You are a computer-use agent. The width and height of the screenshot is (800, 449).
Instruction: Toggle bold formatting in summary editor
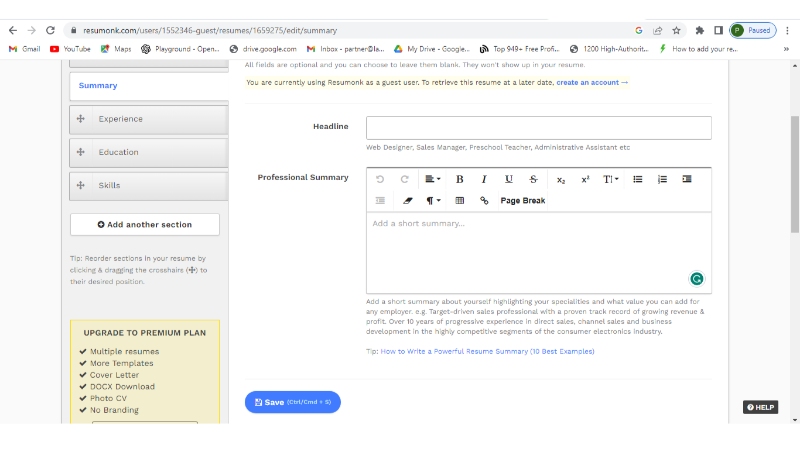[459, 179]
